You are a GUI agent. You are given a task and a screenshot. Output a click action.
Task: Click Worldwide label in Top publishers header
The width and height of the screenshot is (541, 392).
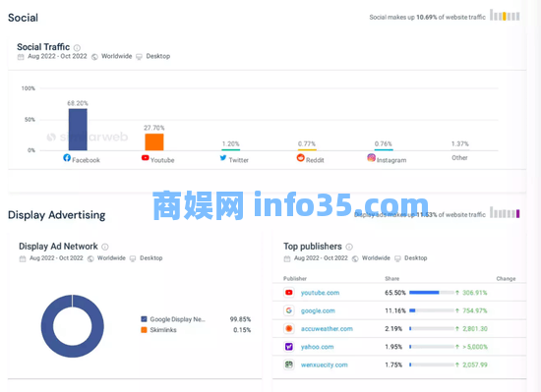[376, 258]
